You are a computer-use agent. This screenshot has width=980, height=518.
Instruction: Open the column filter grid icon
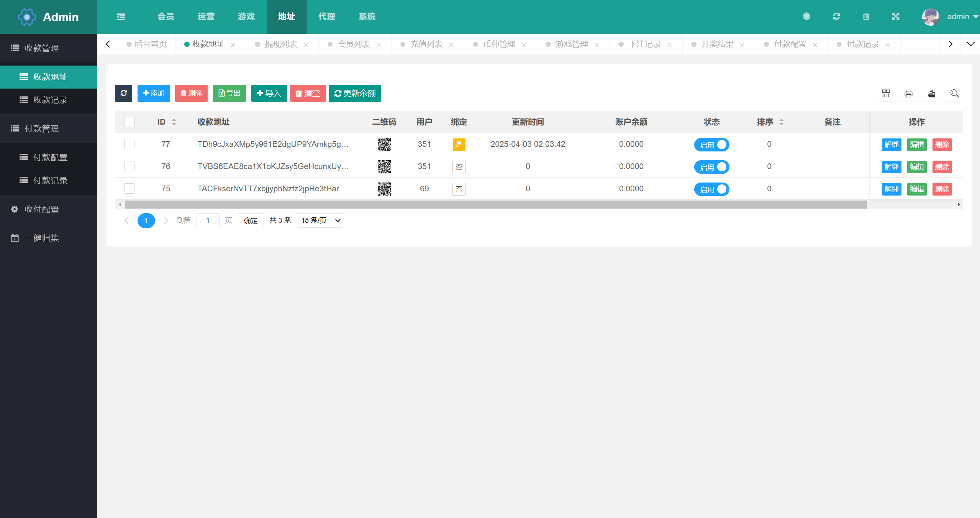coord(885,93)
